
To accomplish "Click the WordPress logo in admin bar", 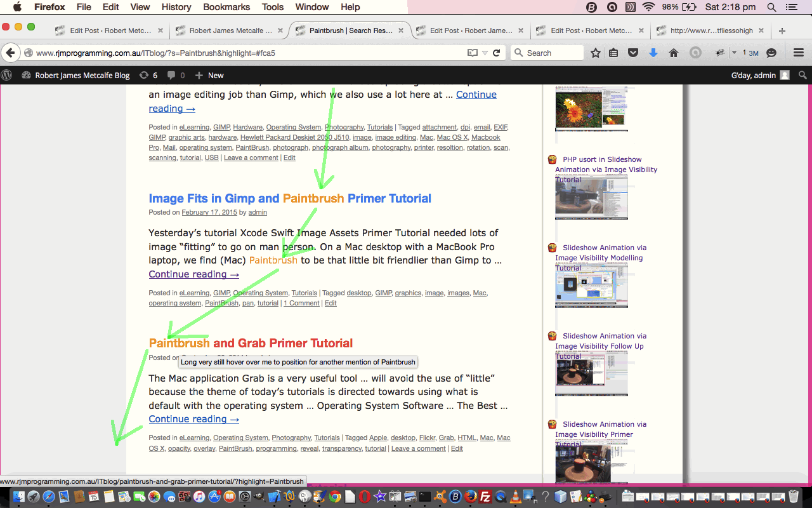I will pos(6,75).
